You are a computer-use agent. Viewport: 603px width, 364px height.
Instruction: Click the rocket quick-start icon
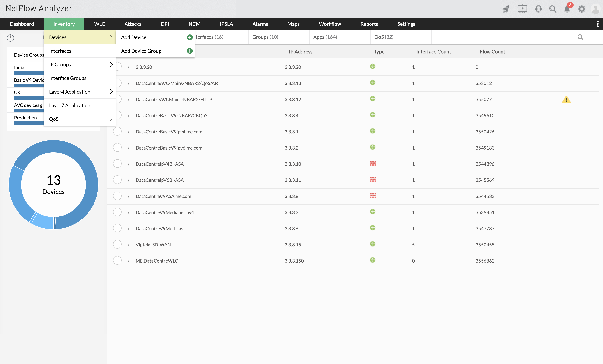tap(506, 9)
